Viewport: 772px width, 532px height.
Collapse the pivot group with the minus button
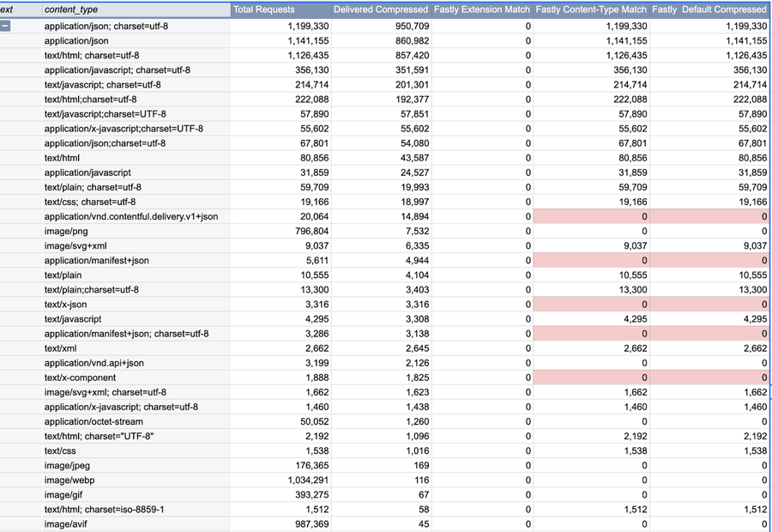click(x=6, y=27)
